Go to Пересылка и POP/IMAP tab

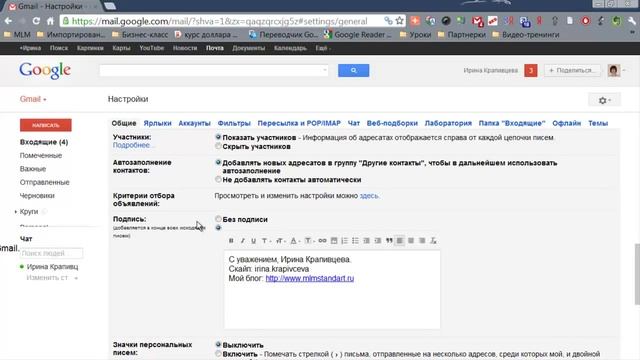(x=299, y=123)
